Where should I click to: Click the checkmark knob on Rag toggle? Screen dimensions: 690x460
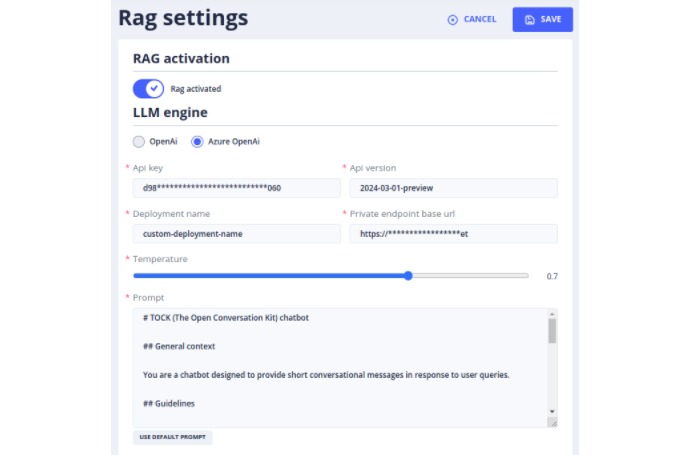pos(154,88)
